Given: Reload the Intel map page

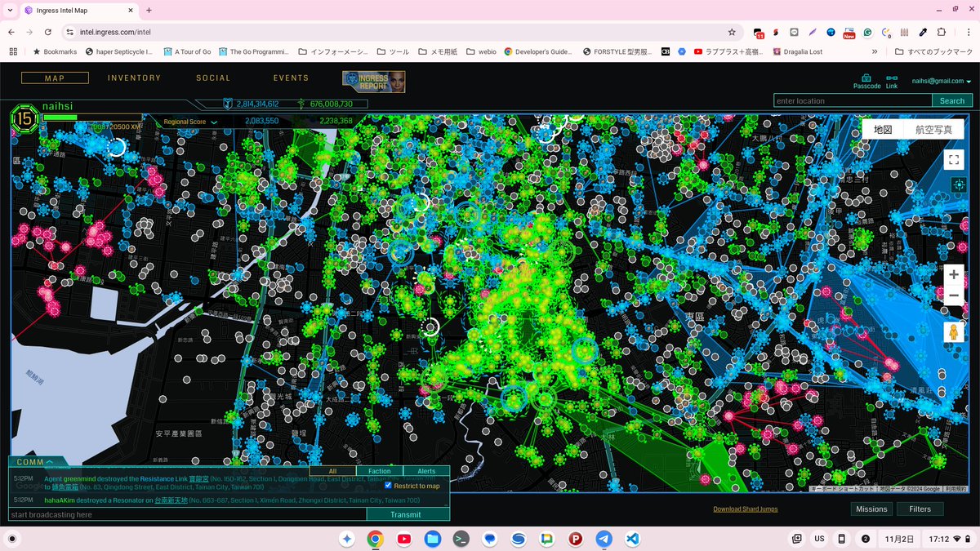Looking at the screenshot, I should pos(48,32).
